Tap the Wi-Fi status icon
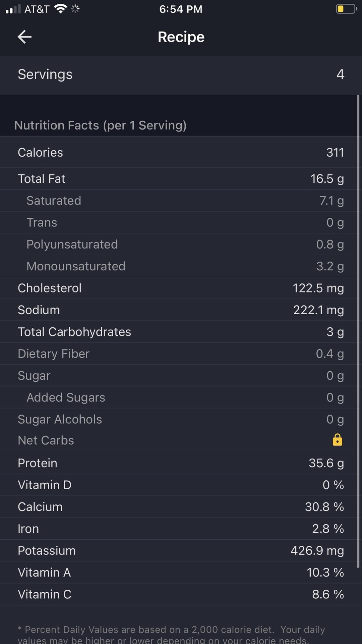This screenshot has height=644, width=362. (61, 9)
